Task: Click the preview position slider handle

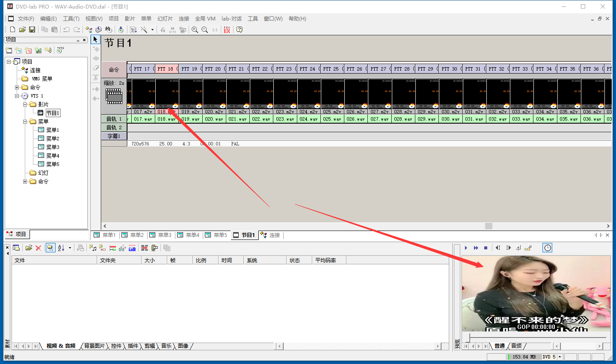Action: pos(468,337)
